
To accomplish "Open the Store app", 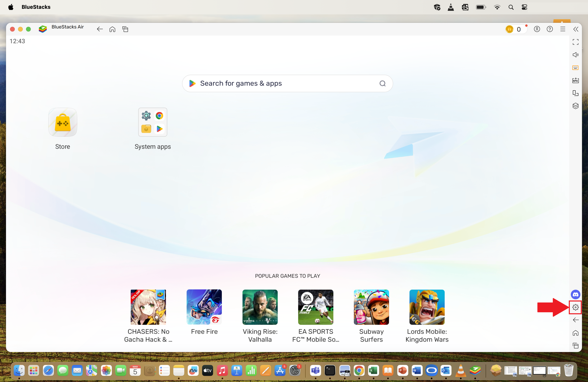I will click(x=63, y=122).
